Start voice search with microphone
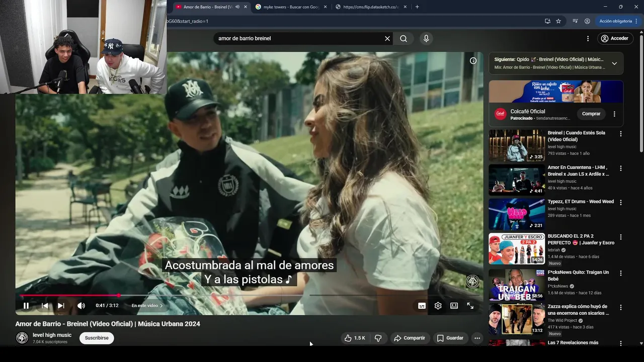The image size is (644, 362). coord(426,38)
